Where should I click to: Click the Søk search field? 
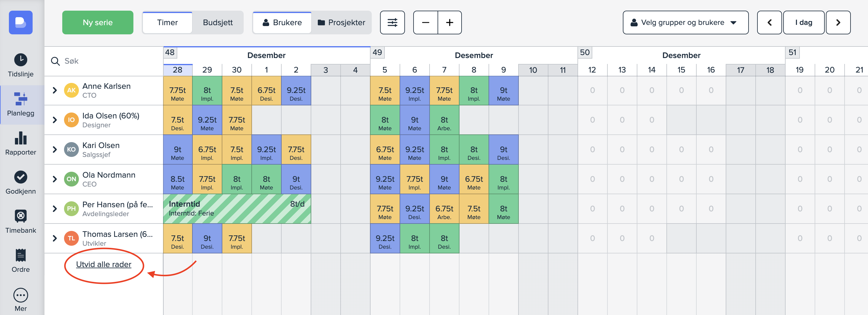click(x=108, y=61)
